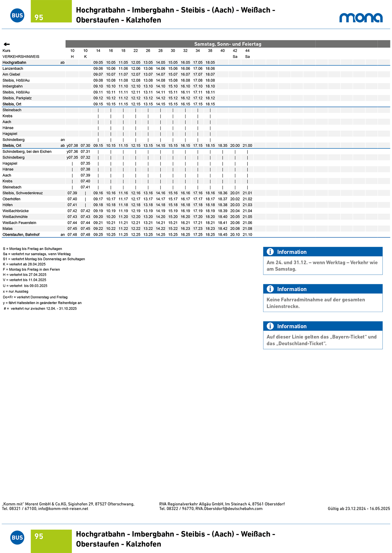Viewport: 392px width, 553px height.
Task: Click the 21.00 time at Steibis, Ort
Action: pyautogui.click(x=247, y=146)
